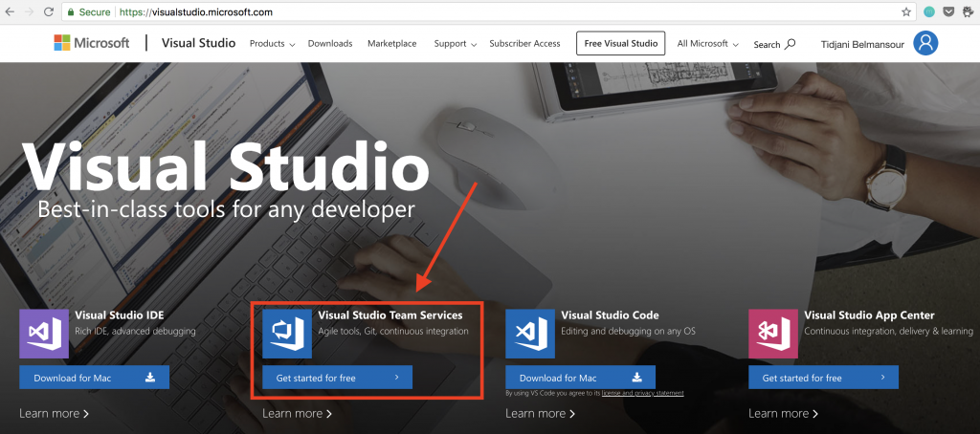980x434 pixels.
Task: Click the Best-in-class tools for any developer tagline
Action: pyautogui.click(x=226, y=209)
